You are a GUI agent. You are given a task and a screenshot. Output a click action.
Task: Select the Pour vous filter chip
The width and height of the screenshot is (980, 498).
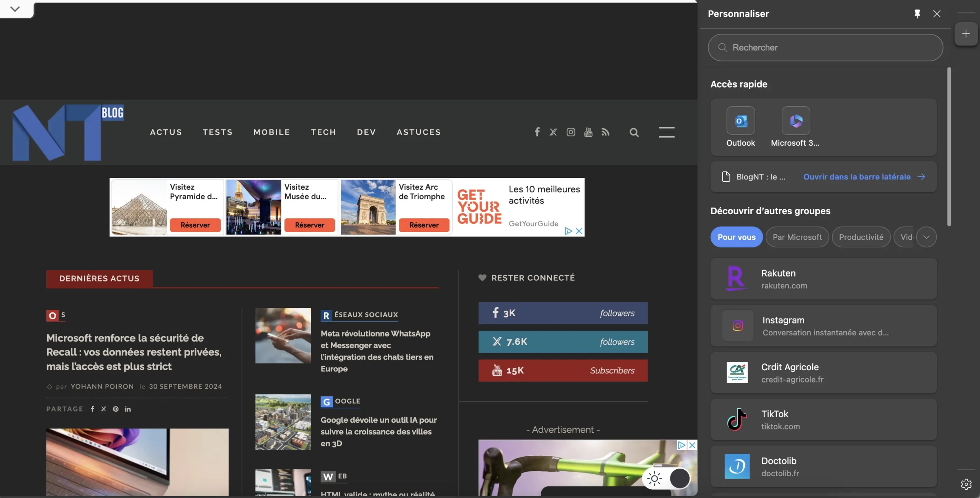736,237
